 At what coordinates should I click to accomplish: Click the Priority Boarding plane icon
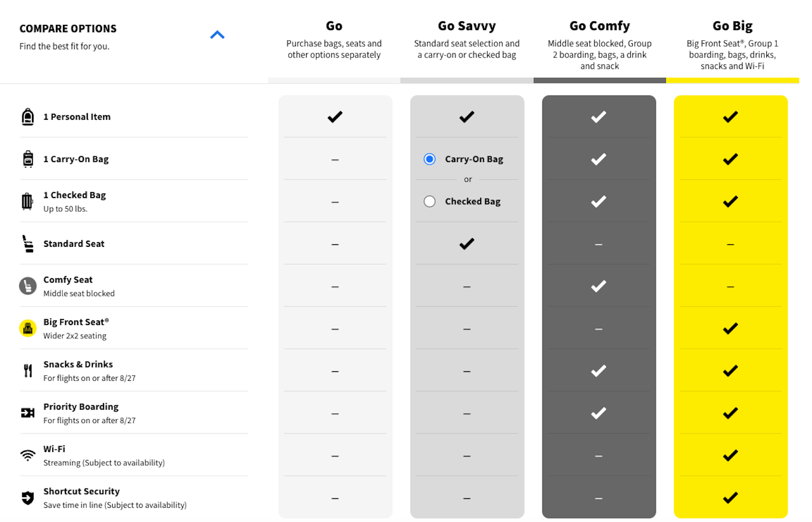[28, 413]
